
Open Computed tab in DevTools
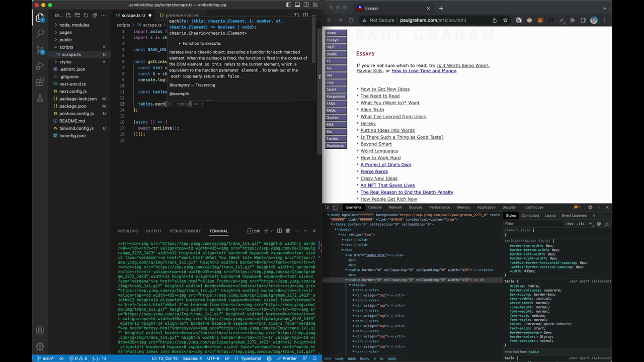(530, 215)
